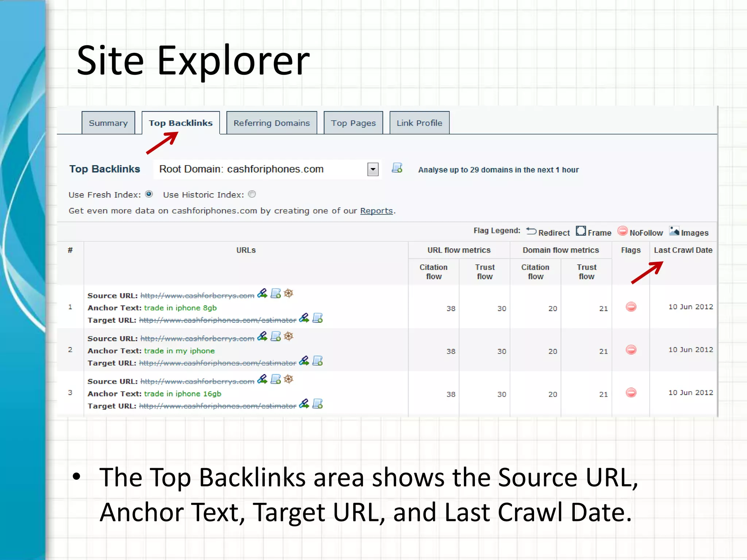747x560 pixels.
Task: Click row 3 domain citation flow value 20
Action: 553,394
